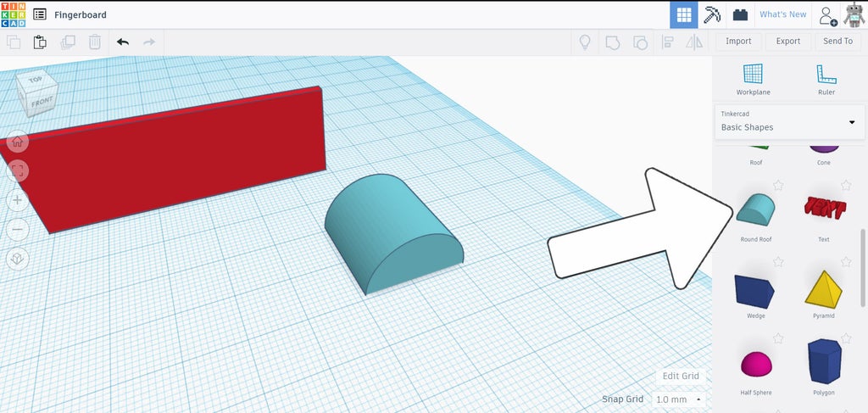
Task: Click the Tinkercad logo
Action: [x=14, y=14]
